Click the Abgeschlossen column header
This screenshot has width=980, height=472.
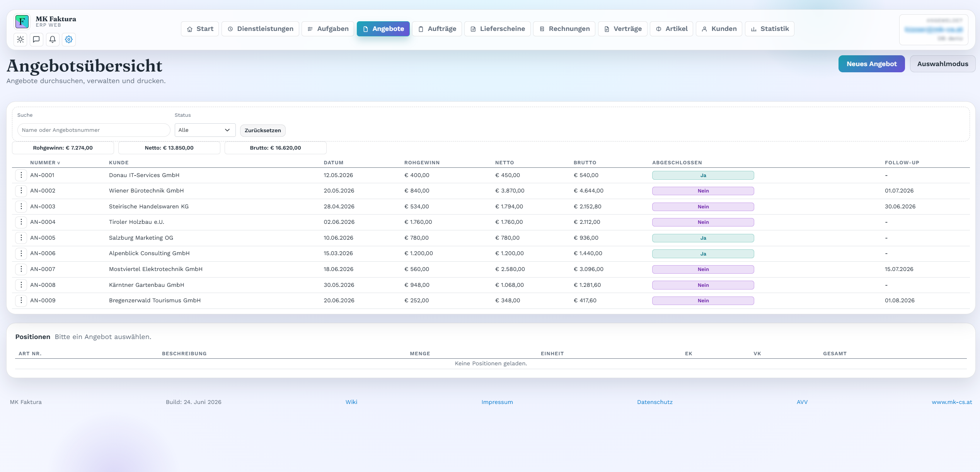click(677, 163)
